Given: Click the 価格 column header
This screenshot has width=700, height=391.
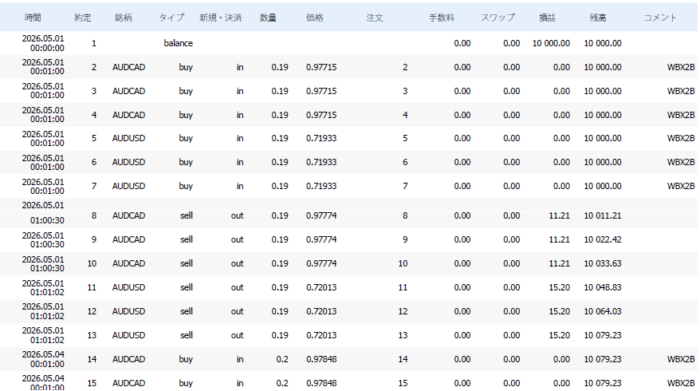Looking at the screenshot, I should click(x=314, y=17).
